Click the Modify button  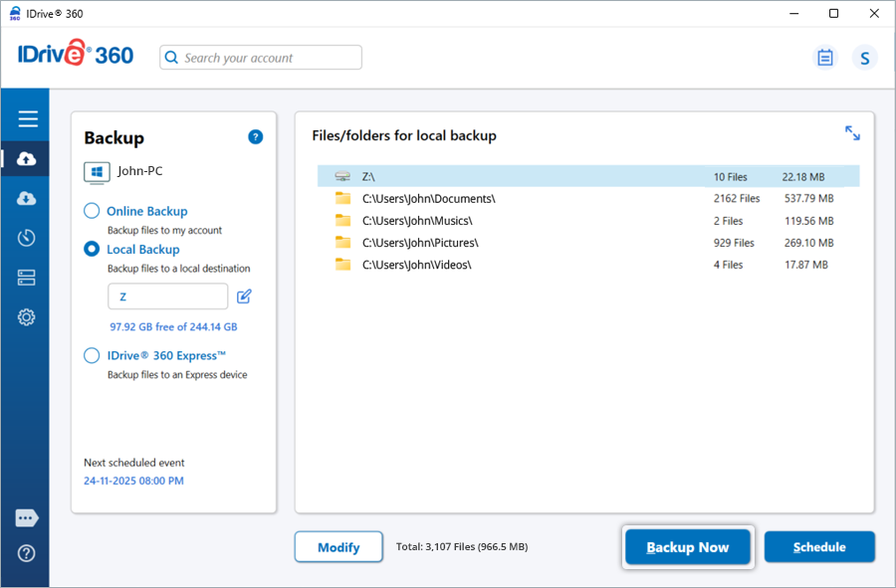pos(338,547)
